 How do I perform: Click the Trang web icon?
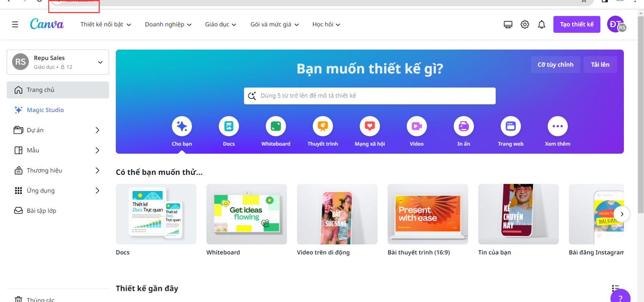click(511, 127)
